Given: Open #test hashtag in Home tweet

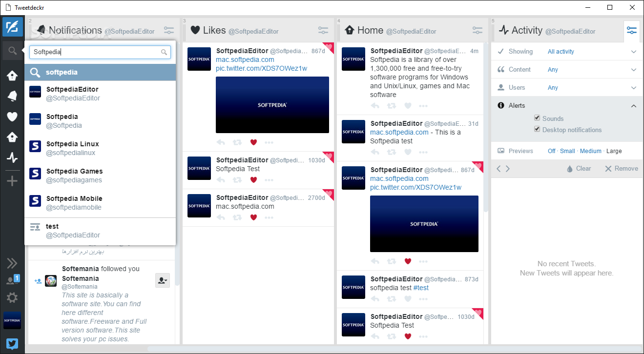Looking at the screenshot, I should click(421, 288).
